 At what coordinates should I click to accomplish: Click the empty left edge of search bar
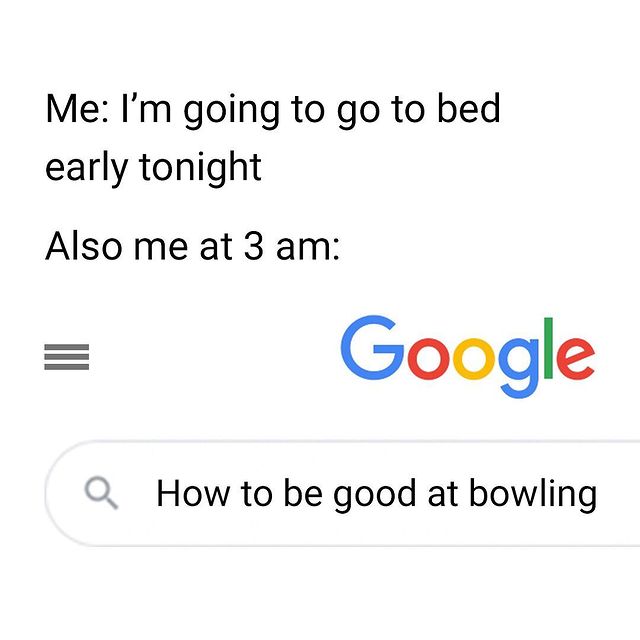tap(63, 493)
